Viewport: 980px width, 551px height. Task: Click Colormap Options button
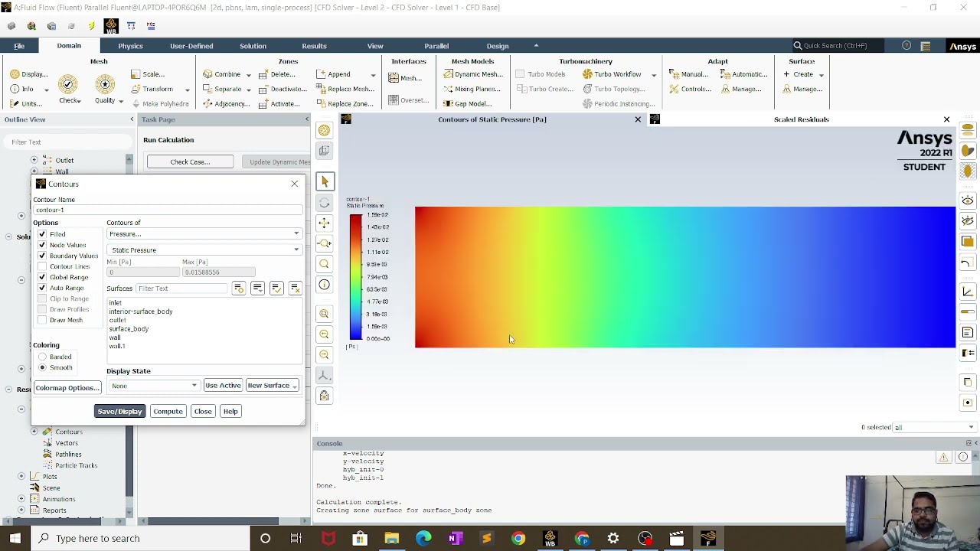[67, 388]
